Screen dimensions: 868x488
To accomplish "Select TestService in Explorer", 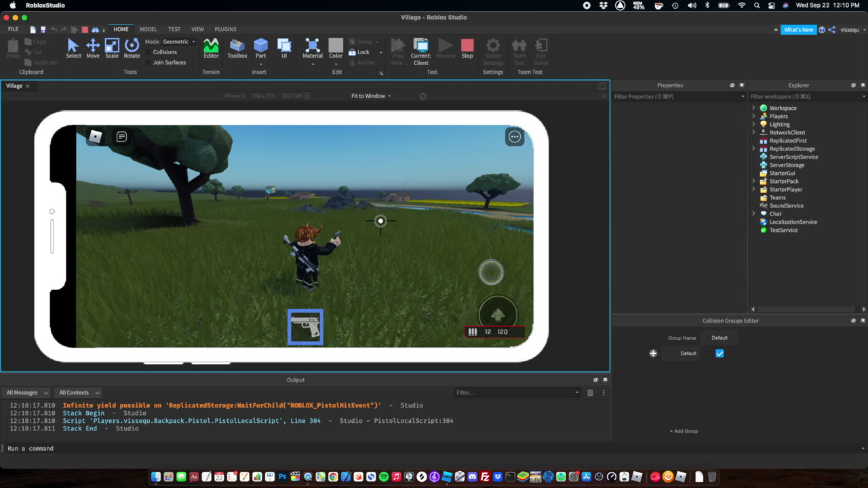I will pos(783,230).
